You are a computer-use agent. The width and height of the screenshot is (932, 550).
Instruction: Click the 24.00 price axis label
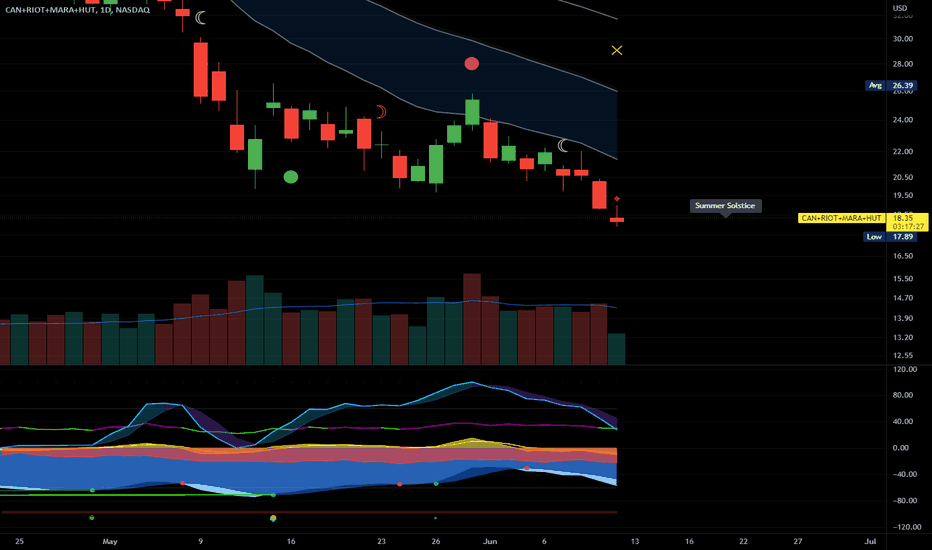tap(902, 120)
